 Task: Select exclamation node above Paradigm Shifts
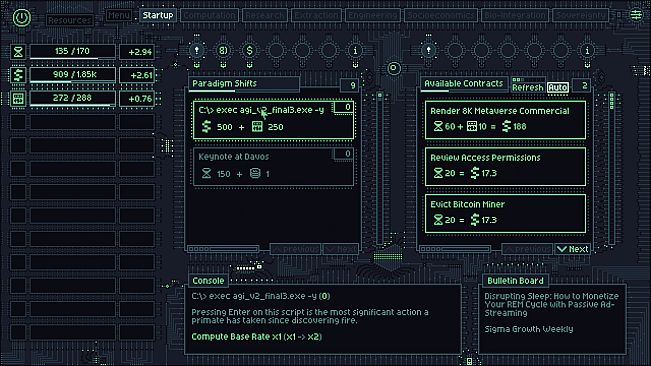pyautogui.click(x=197, y=51)
